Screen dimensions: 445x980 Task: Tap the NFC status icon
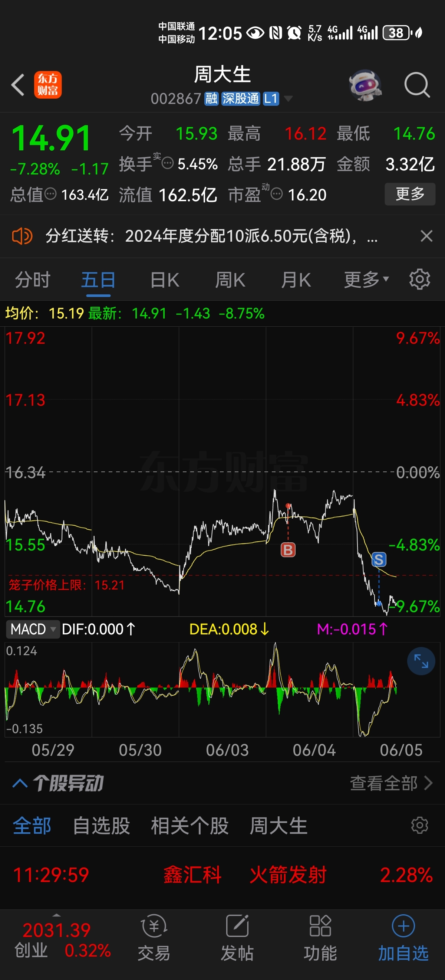point(276,33)
